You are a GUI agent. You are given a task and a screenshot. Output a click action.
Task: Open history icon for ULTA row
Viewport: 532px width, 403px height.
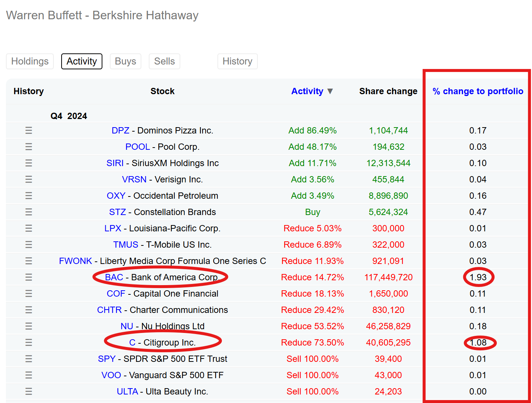(x=29, y=392)
